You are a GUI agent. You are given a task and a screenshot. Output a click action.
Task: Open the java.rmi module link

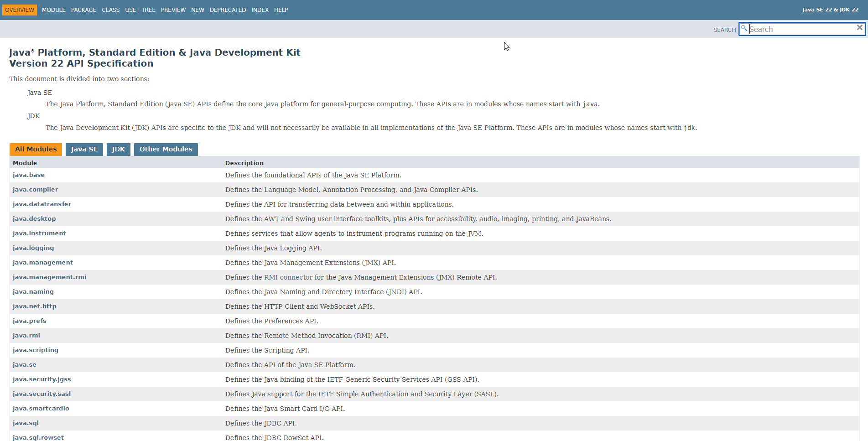point(26,336)
